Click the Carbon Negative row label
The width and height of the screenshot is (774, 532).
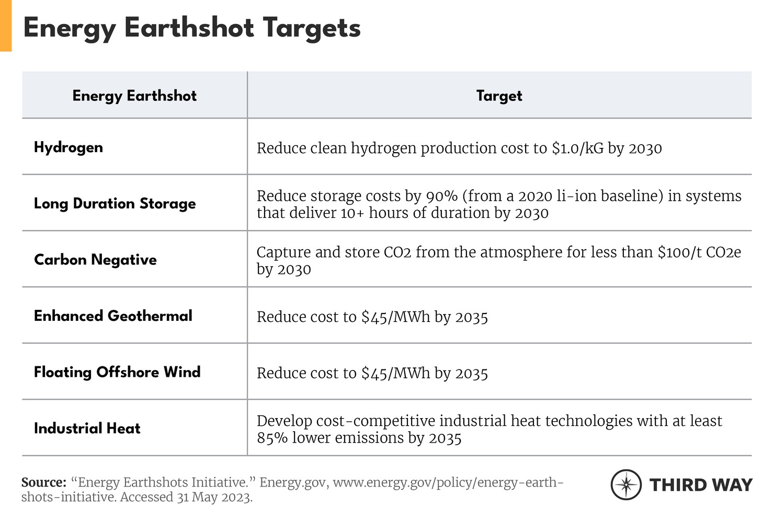pos(95,260)
